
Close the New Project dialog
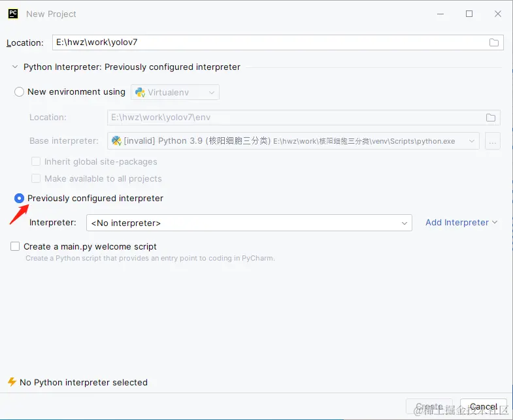(497, 14)
